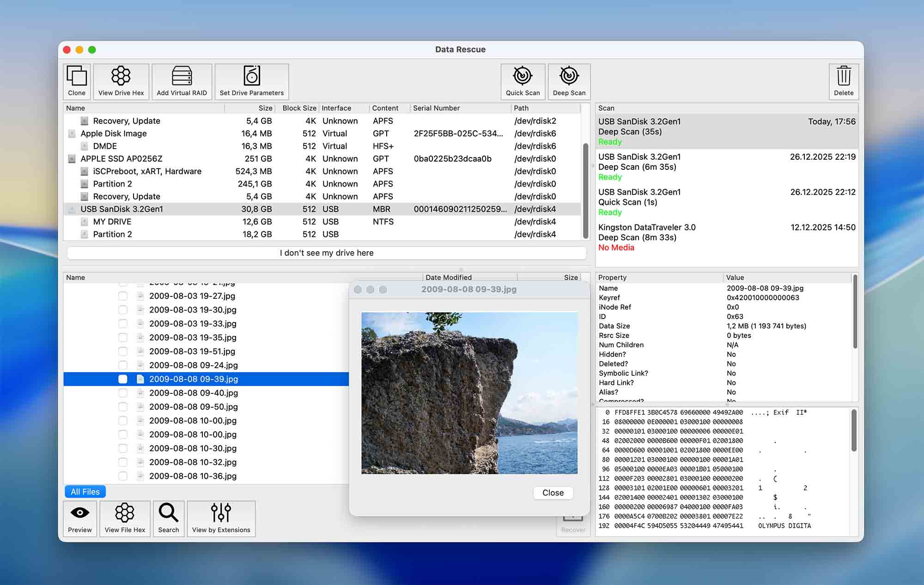Open Set Drive Parameters

pos(252,81)
